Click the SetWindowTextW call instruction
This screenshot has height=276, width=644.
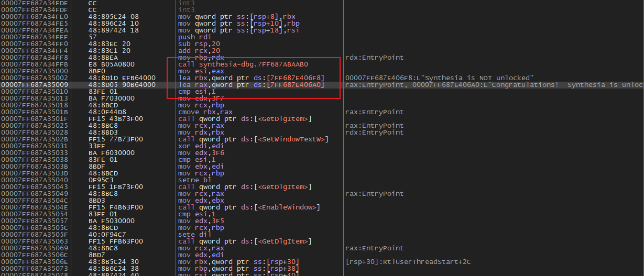coord(254,139)
